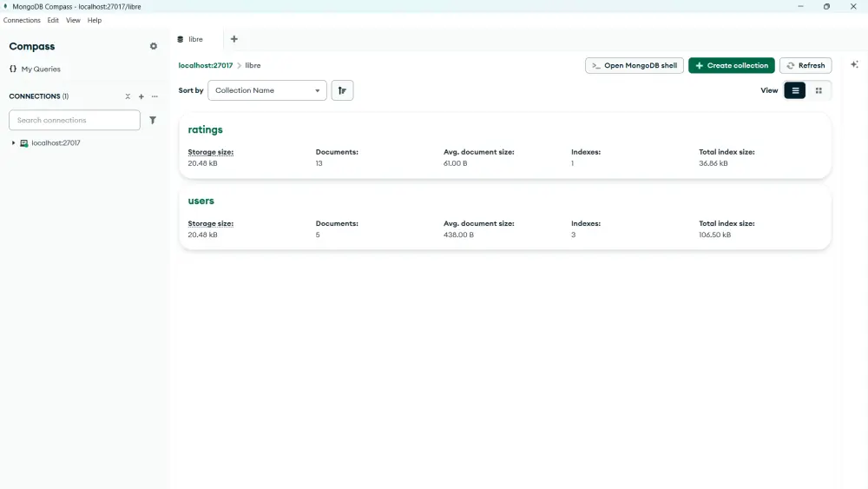This screenshot has height=489, width=868.
Task: Minimize the Compass window
Action: tap(800, 7)
